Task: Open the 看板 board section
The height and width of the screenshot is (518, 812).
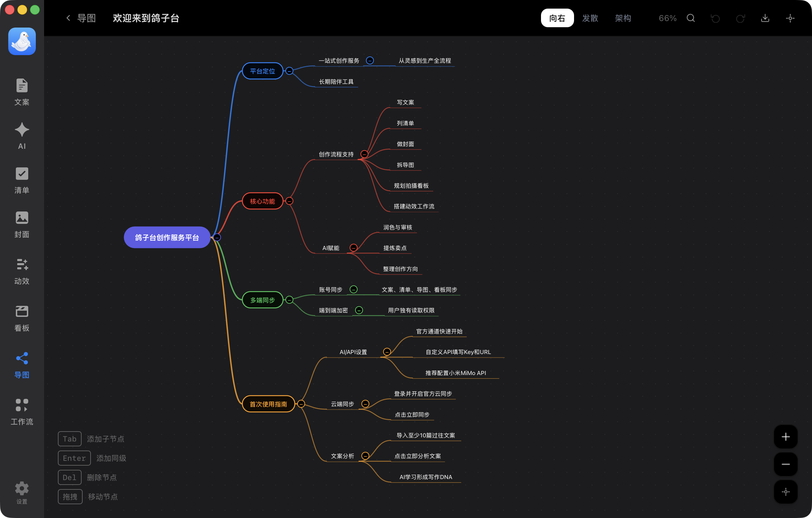Action: tap(22, 318)
